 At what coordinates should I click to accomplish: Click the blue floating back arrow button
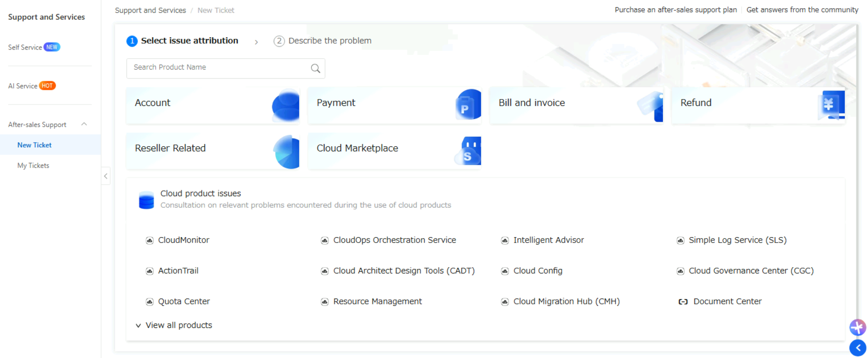pos(858,348)
